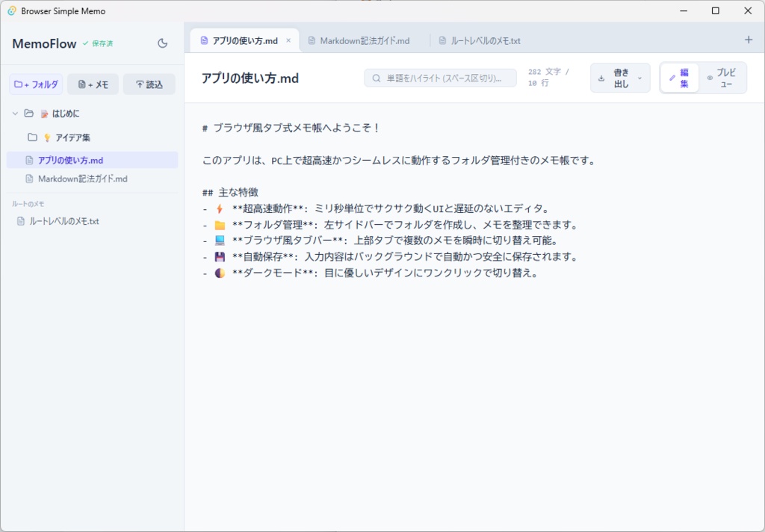Viewport: 765px width, 532px height.
Task: Click file icon beside sidebar Markdown記法ガイド.md
Action: 29,179
